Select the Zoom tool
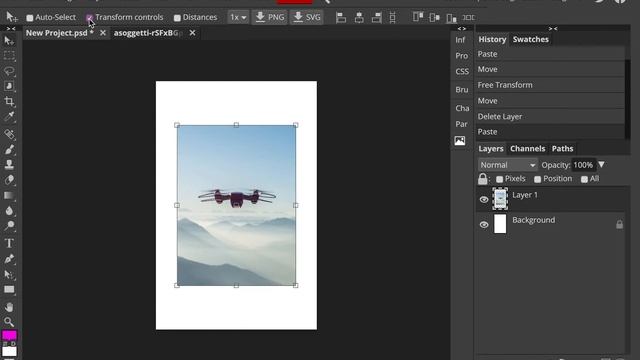This screenshot has width=640, height=360. pyautogui.click(x=9, y=322)
